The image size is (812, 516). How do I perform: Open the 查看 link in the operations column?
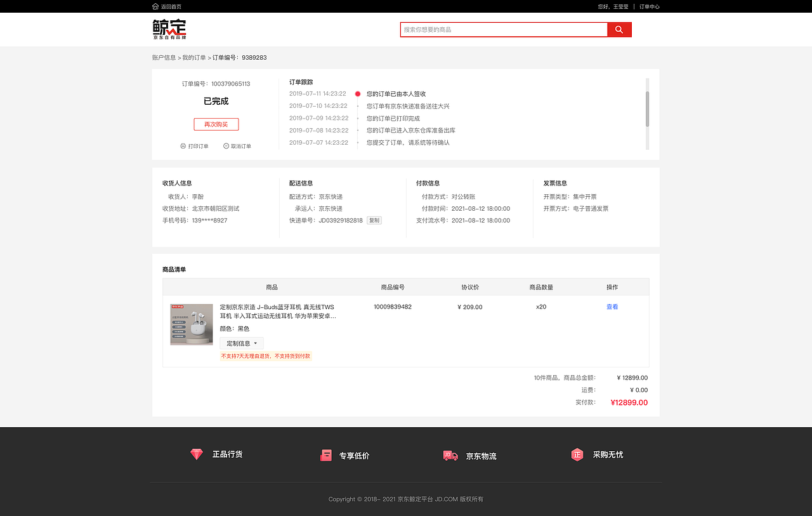pos(611,307)
